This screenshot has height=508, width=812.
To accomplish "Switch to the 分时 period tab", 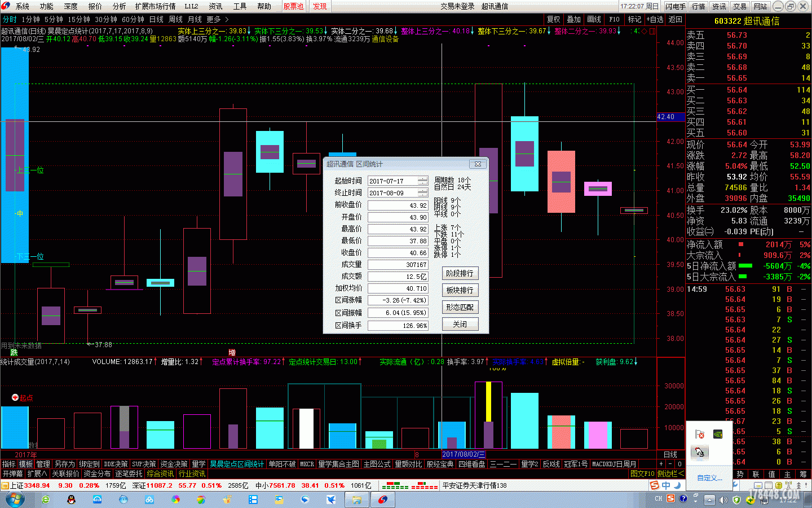I will [10, 19].
